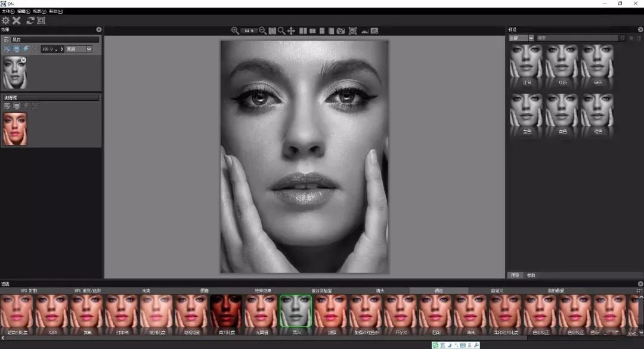Click the blue monitor icon in the black-and-white layer row
The image size is (644, 349).
pyautogui.click(x=17, y=49)
